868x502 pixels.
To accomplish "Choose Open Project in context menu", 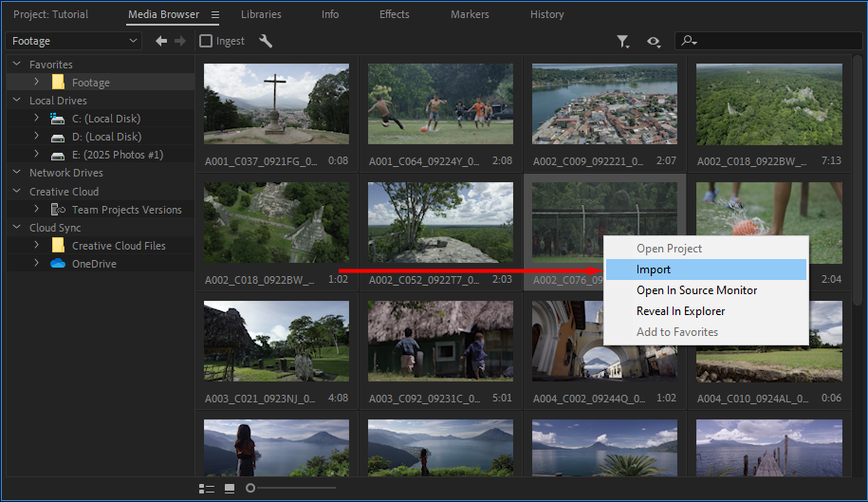I will (706, 249).
